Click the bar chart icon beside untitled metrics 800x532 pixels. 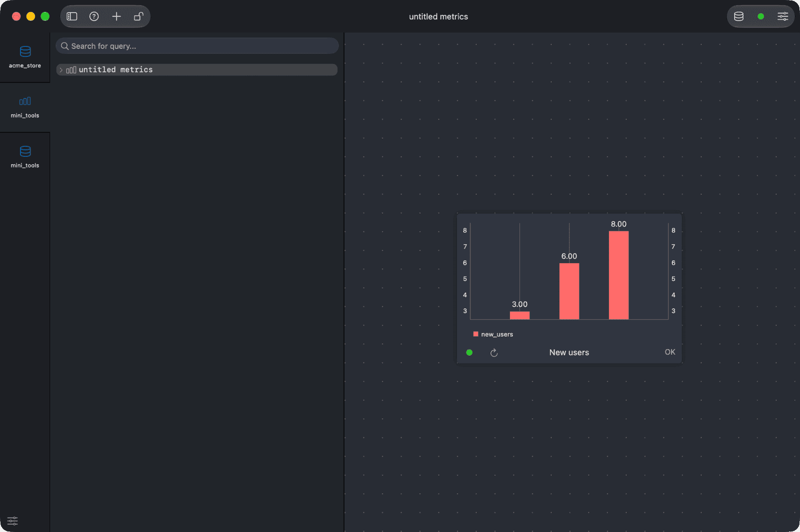[71, 70]
